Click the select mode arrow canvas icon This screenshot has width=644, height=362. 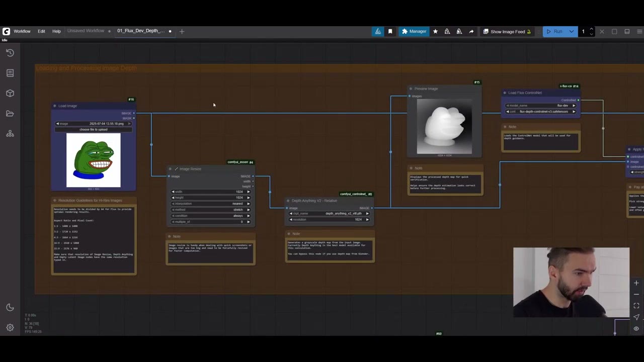(636, 317)
